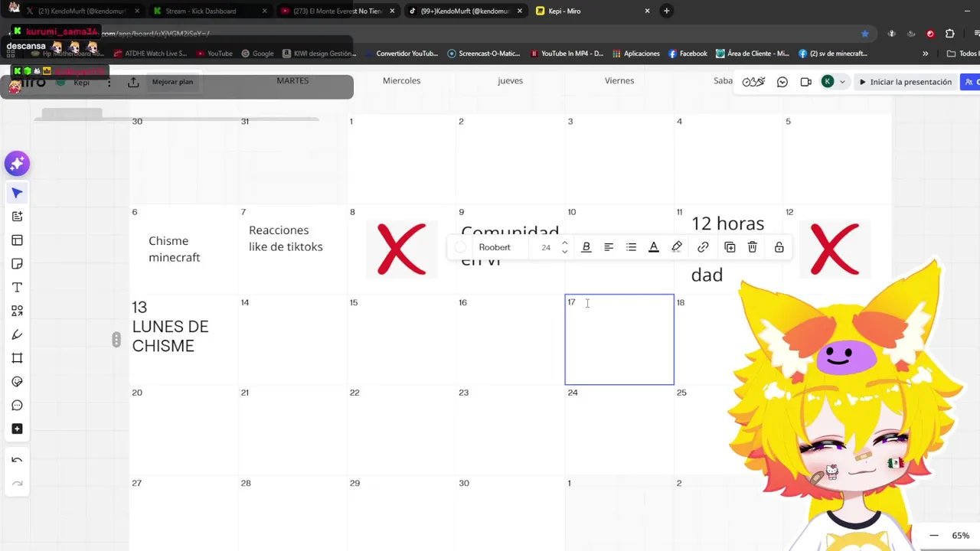Switch to El Monte Everest YouTube tab
This screenshot has height=551, width=980.
337,11
